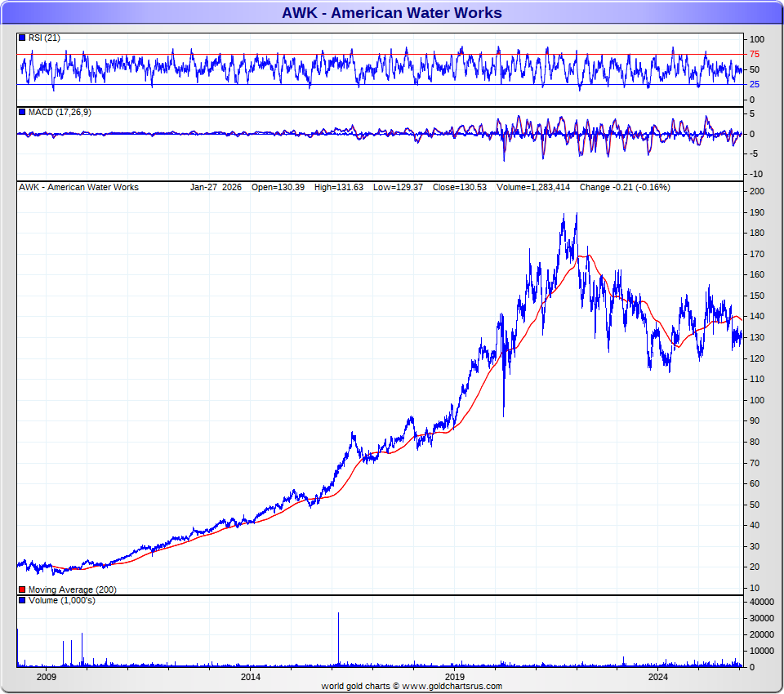
Task: Click the blue Volume legend square
Action: [22, 600]
